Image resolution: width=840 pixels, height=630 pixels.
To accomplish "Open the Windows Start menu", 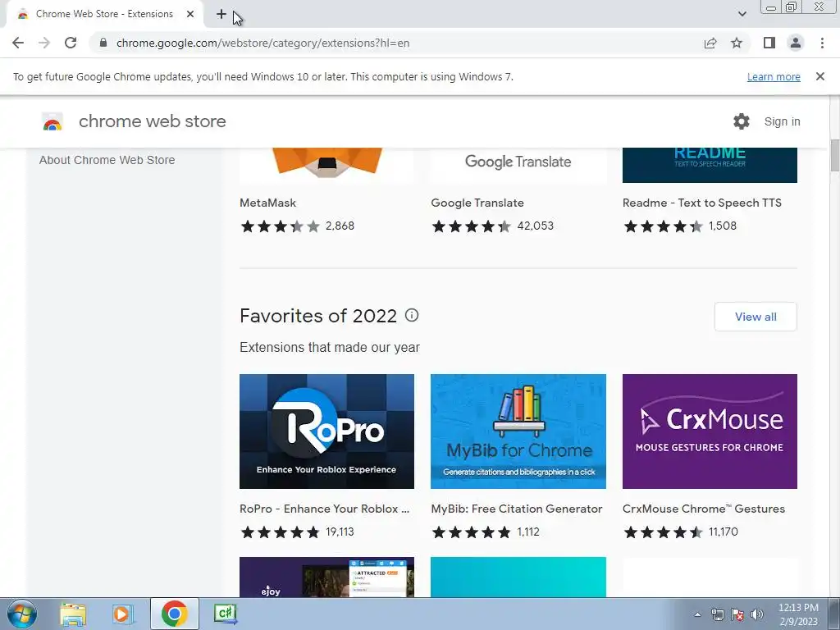I will click(x=22, y=614).
